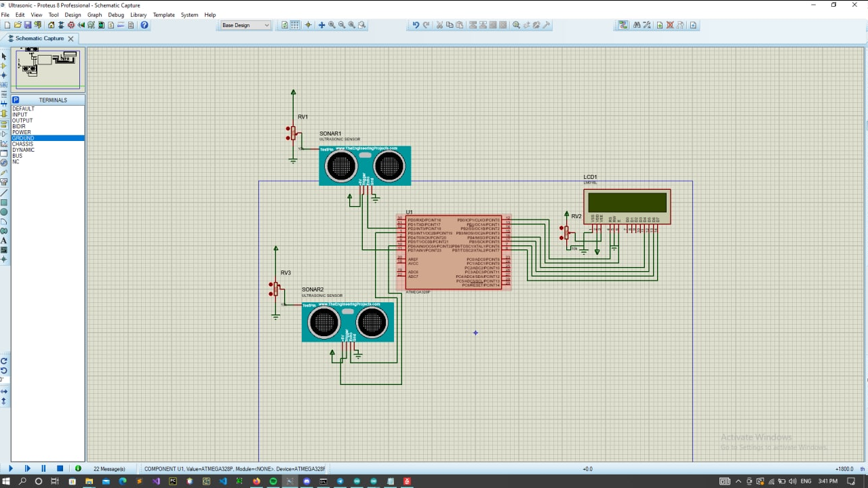Image resolution: width=868 pixels, height=488 pixels.
Task: Close the Schematic Capture tab
Action: click(x=71, y=39)
